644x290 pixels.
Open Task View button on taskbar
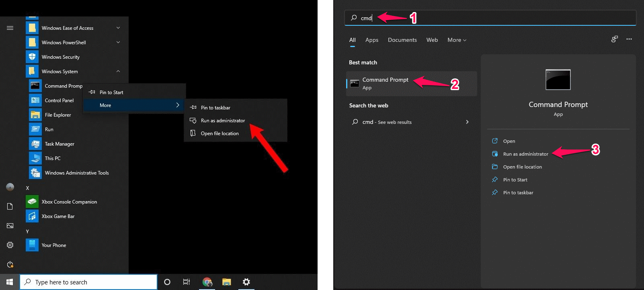click(x=187, y=282)
